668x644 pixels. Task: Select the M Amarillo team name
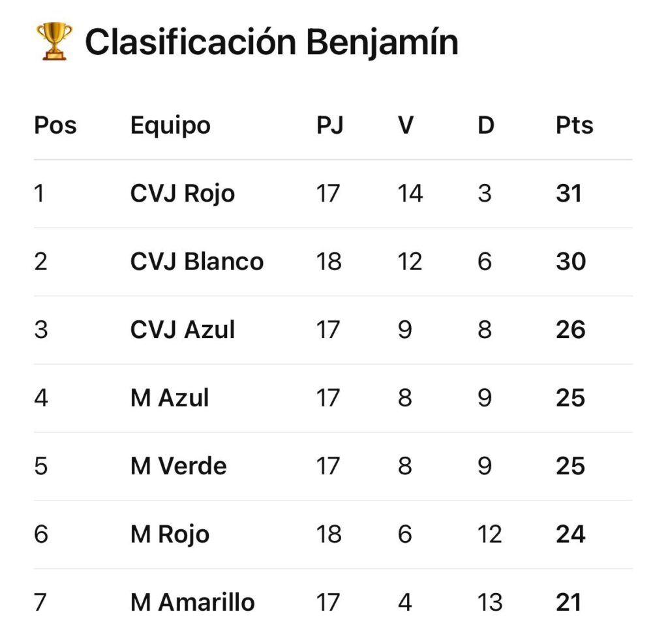tap(192, 602)
